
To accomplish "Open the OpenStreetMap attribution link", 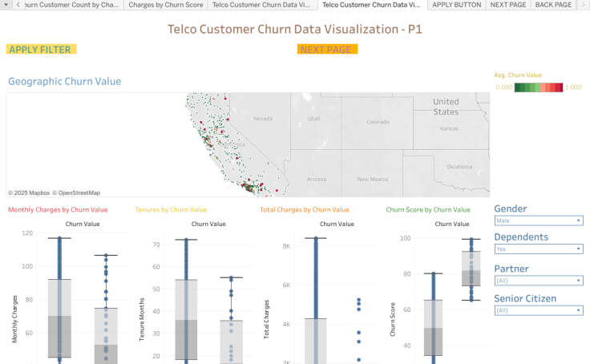I will pyautogui.click(x=76, y=192).
